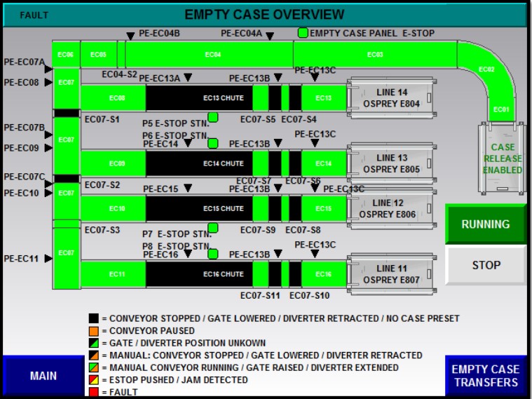The height and width of the screenshot is (399, 532).
Task: Select the PE-EC04B photo eye marker
Action: click(x=130, y=36)
